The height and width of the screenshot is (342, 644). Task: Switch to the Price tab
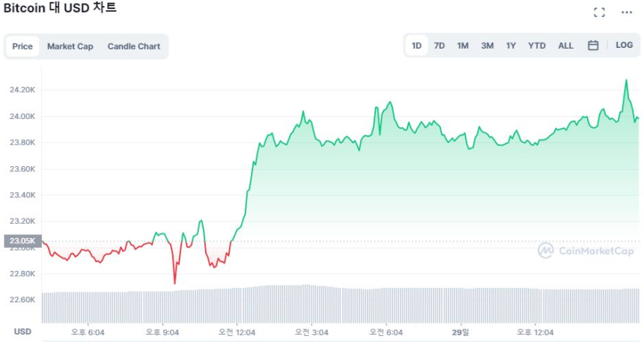pos(22,46)
